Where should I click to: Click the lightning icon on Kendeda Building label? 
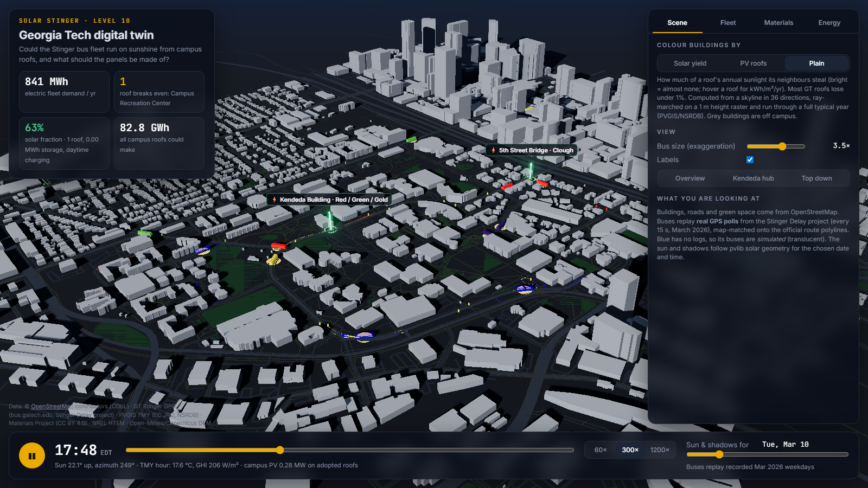coord(275,200)
